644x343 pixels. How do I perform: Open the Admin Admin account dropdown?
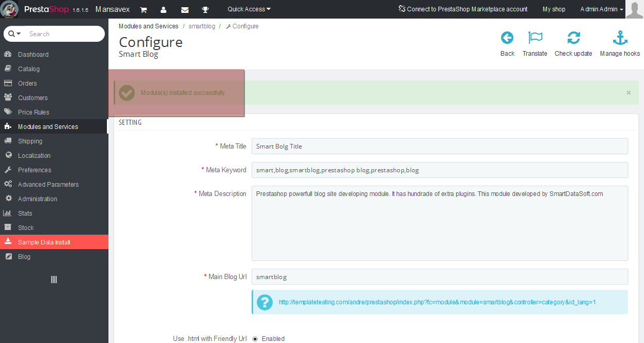(602, 9)
